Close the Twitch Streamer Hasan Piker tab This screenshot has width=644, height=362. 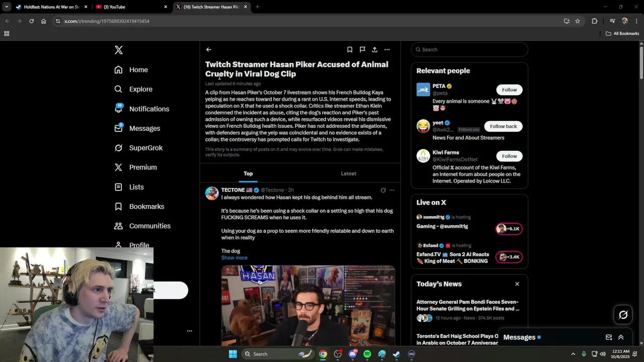click(x=246, y=7)
